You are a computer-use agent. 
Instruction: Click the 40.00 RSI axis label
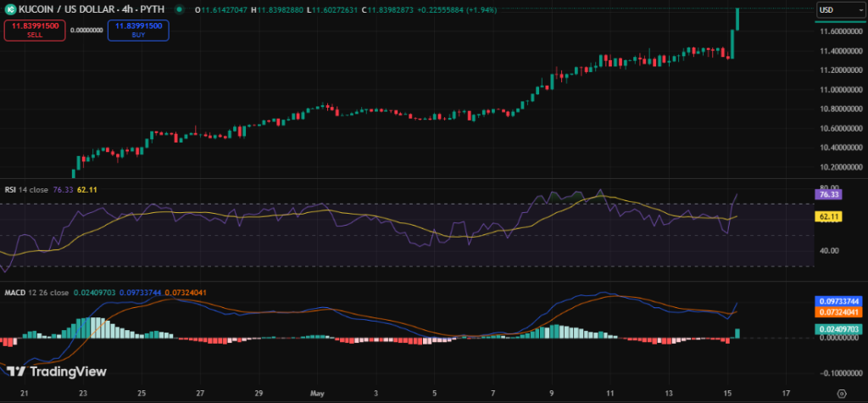828,250
